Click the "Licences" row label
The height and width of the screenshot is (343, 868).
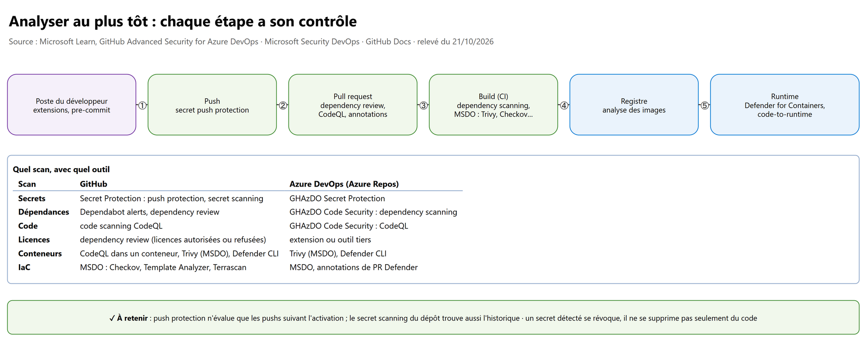[34, 240]
